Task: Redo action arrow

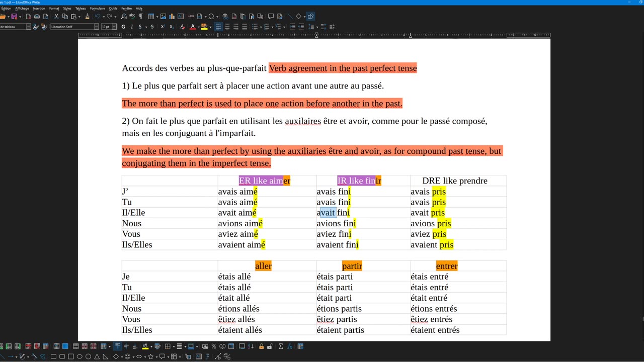Action: point(109,17)
